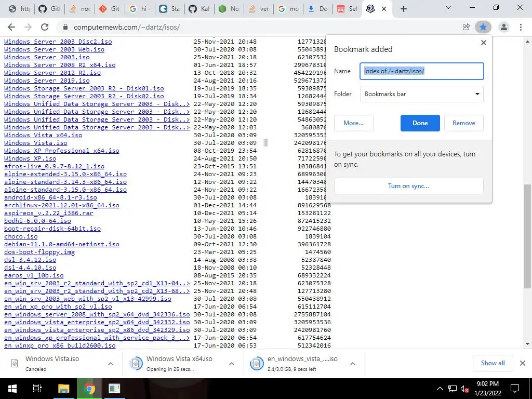532x399 pixels.
Task: Open bodhi-6.0.0-64.iso link
Action: [x=37, y=221]
